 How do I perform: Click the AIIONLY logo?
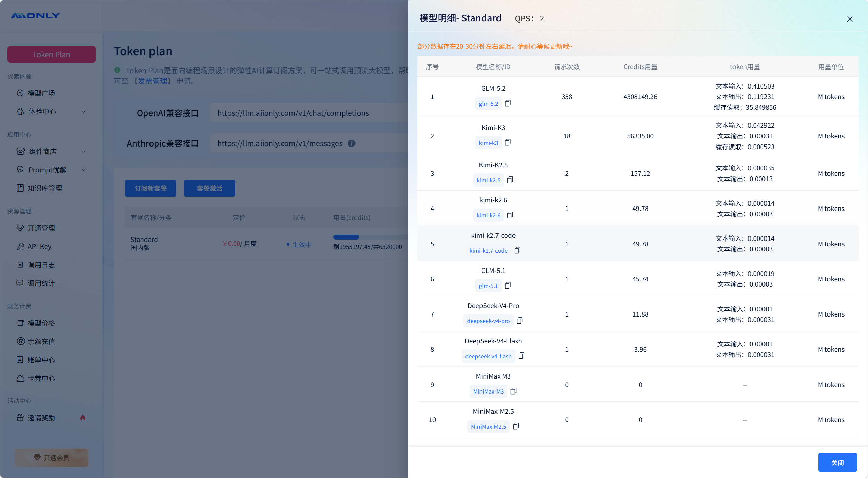[x=35, y=16]
